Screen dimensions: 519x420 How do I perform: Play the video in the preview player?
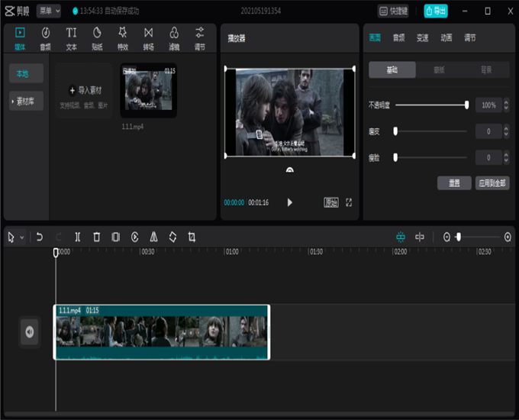(289, 202)
